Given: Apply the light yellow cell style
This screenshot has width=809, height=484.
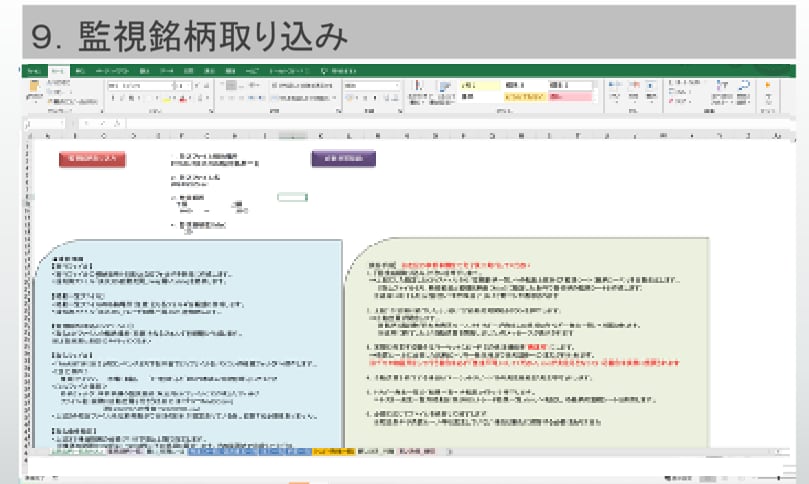Looking at the screenshot, I should (480, 85).
